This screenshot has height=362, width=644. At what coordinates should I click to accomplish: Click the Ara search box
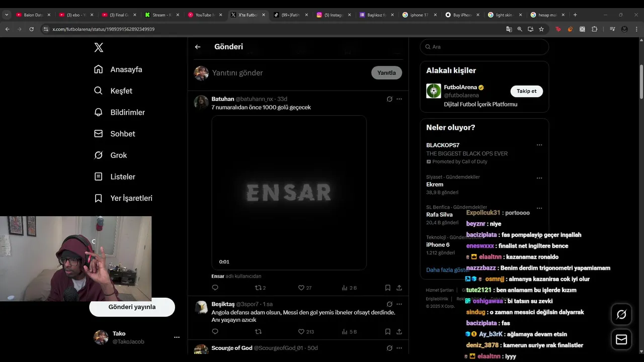tap(485, 47)
